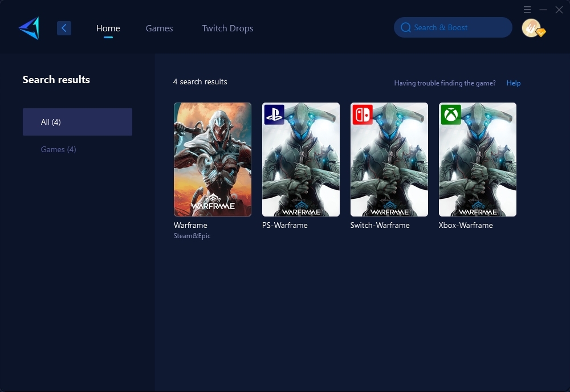
Task: Click 'Having trouble finding the game?' text
Action: click(x=445, y=83)
